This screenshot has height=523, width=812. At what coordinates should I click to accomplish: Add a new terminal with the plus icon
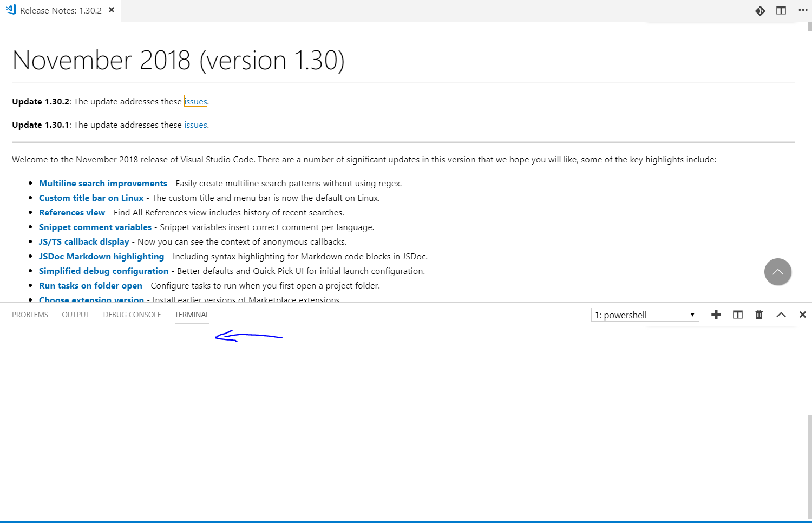coord(716,314)
